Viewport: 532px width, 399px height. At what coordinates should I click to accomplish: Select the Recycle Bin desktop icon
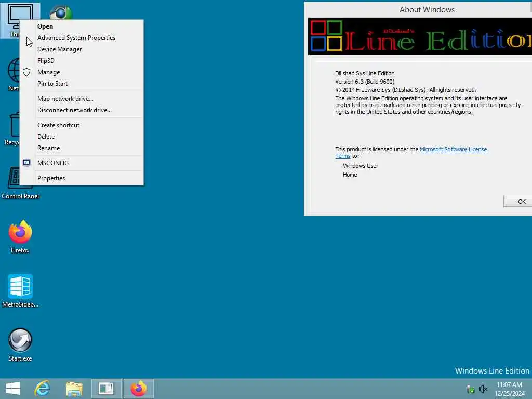tap(12, 129)
